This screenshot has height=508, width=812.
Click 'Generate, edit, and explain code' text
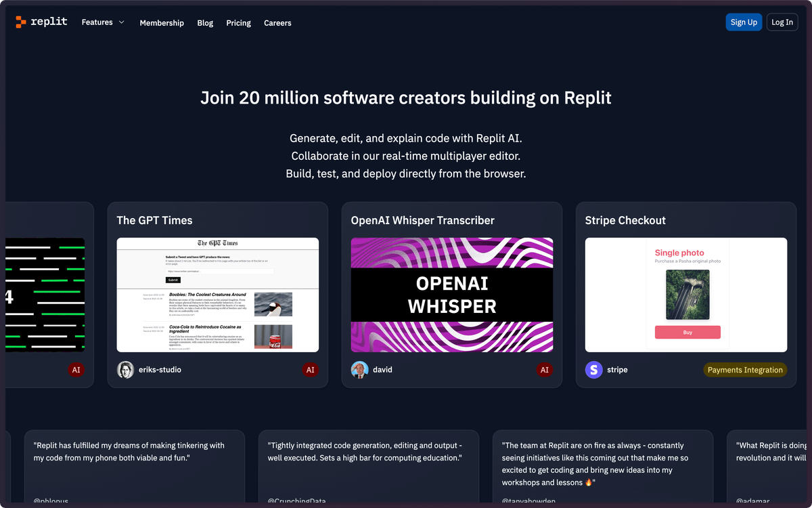[x=406, y=138]
